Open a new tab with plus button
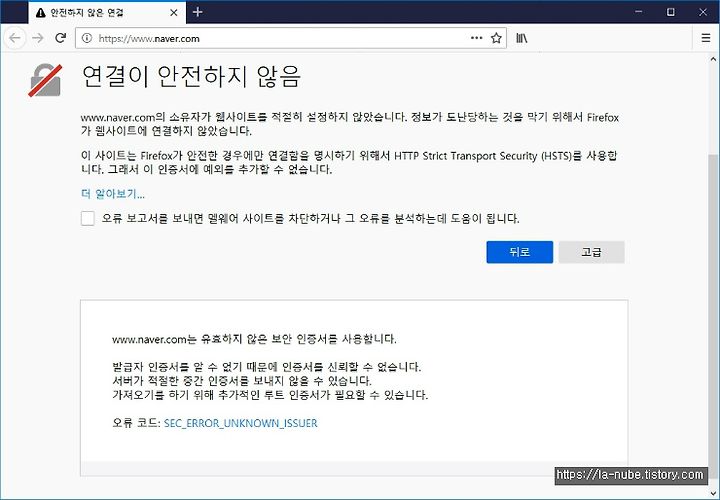The height and width of the screenshot is (500, 720). pyautogui.click(x=198, y=12)
